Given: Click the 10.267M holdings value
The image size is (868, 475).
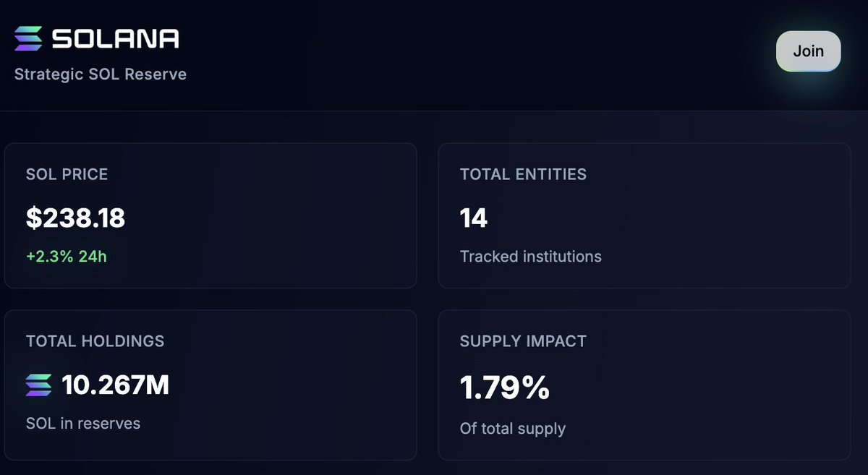Looking at the screenshot, I should pyautogui.click(x=116, y=385).
